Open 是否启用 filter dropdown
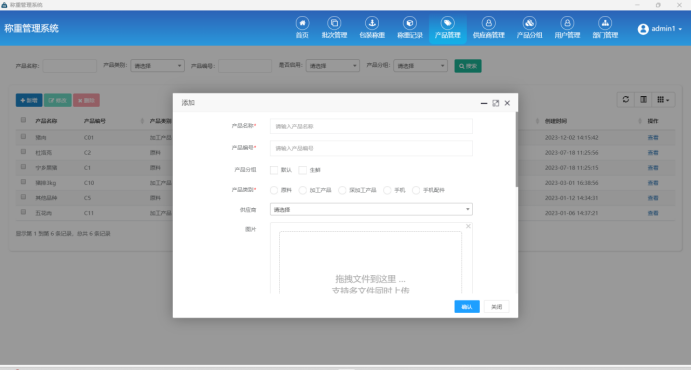This screenshot has width=692, height=371. click(x=333, y=66)
